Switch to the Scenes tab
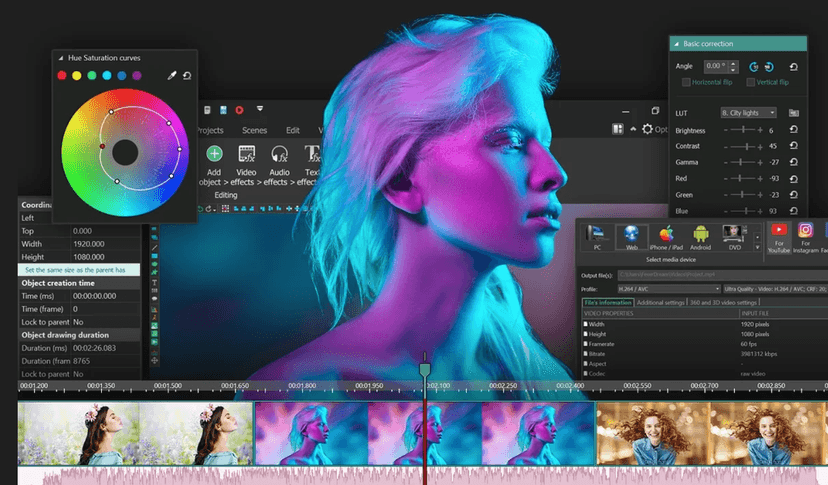Viewport: 828px width, 485px height. pyautogui.click(x=255, y=130)
